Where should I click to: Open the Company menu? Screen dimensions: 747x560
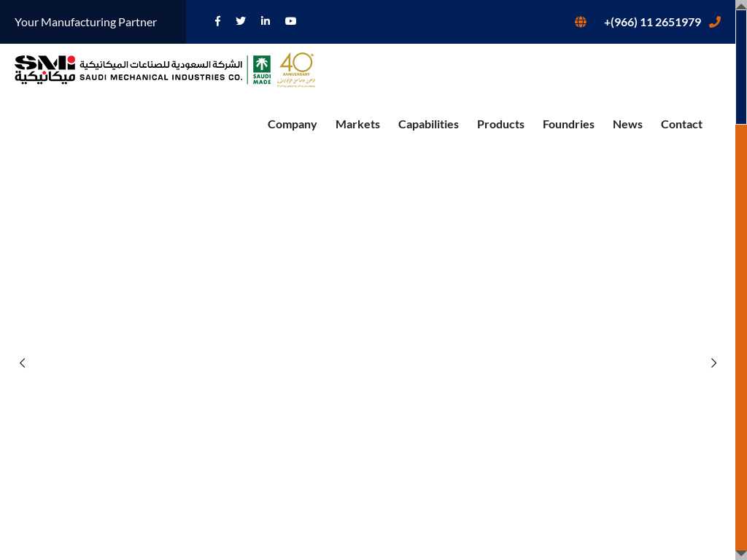[292, 124]
